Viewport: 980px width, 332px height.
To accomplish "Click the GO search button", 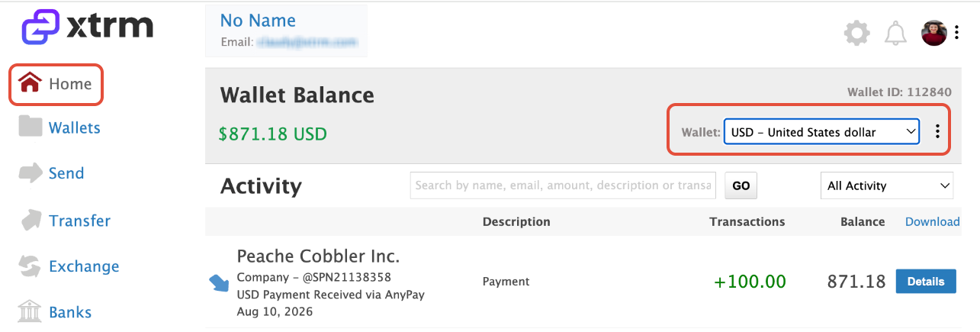I will coord(741,185).
